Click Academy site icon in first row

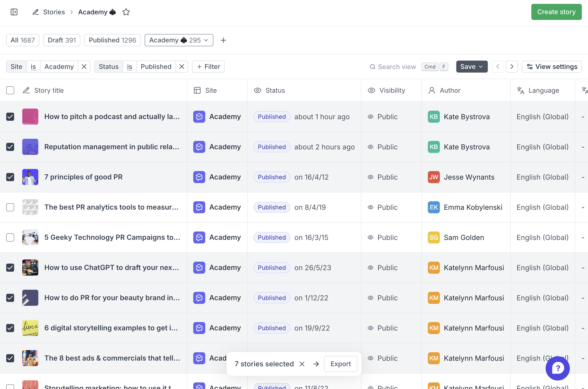tap(199, 117)
